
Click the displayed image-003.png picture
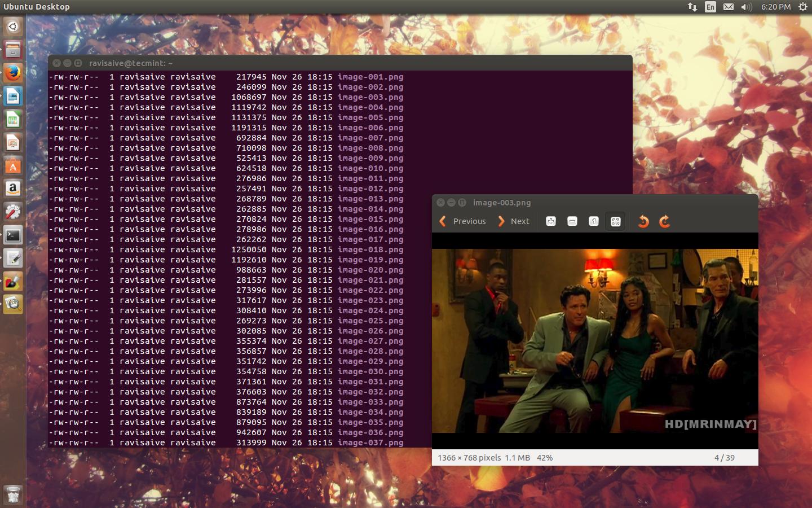[x=595, y=341]
